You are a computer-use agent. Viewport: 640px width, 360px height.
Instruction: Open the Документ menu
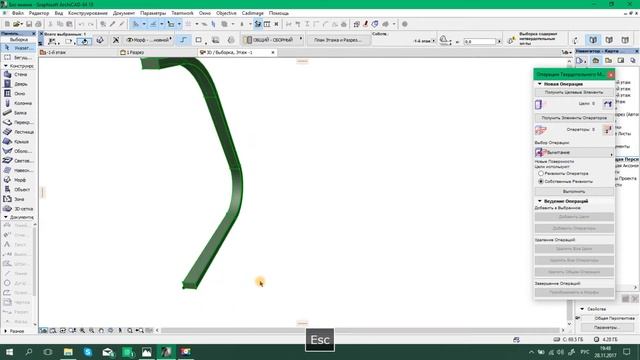point(124,13)
